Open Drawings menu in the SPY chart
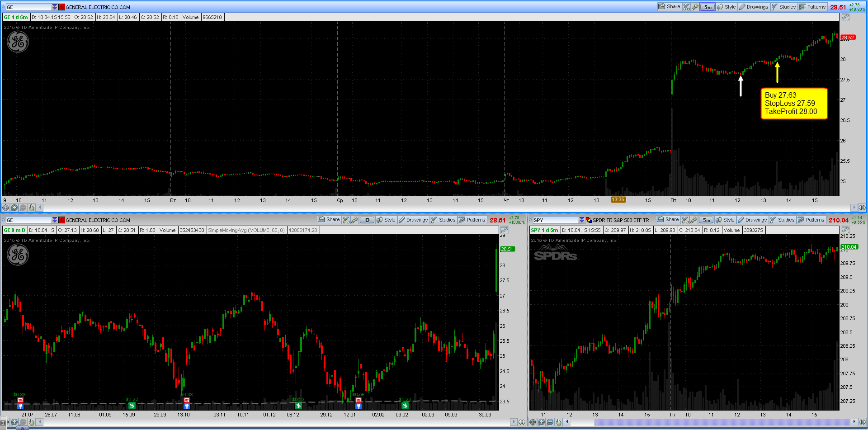This screenshot has width=868, height=430. tap(752, 220)
